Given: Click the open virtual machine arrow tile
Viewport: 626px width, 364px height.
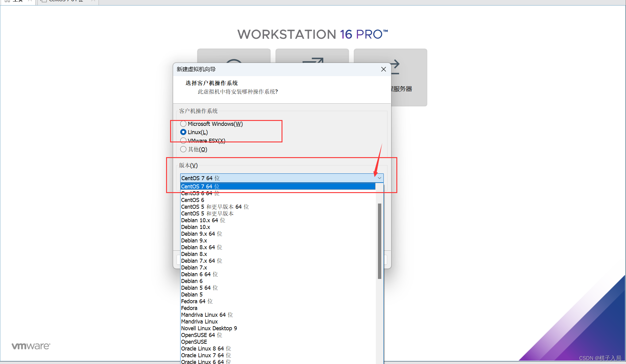Looking at the screenshot, I should [x=312, y=56].
